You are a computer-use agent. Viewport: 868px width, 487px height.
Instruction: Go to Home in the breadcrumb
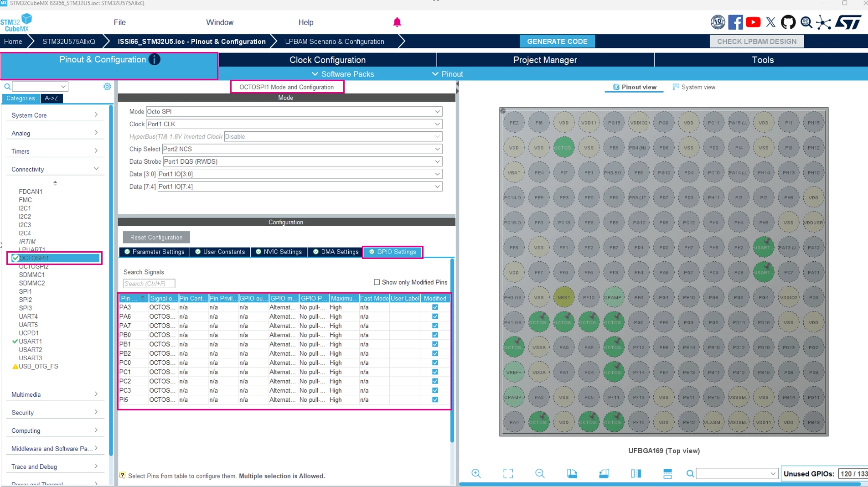click(13, 41)
